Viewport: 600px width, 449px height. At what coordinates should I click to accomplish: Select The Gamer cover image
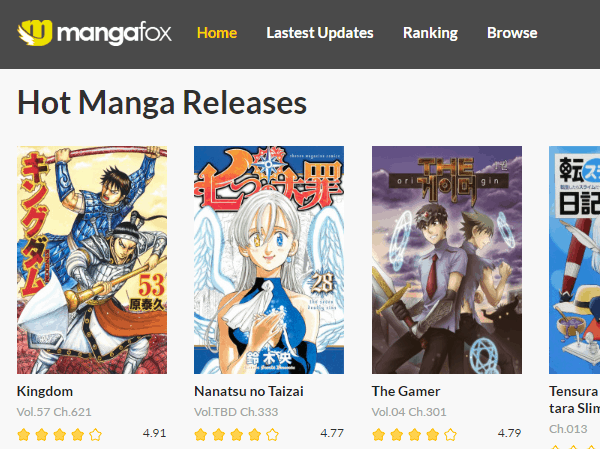[x=447, y=260]
